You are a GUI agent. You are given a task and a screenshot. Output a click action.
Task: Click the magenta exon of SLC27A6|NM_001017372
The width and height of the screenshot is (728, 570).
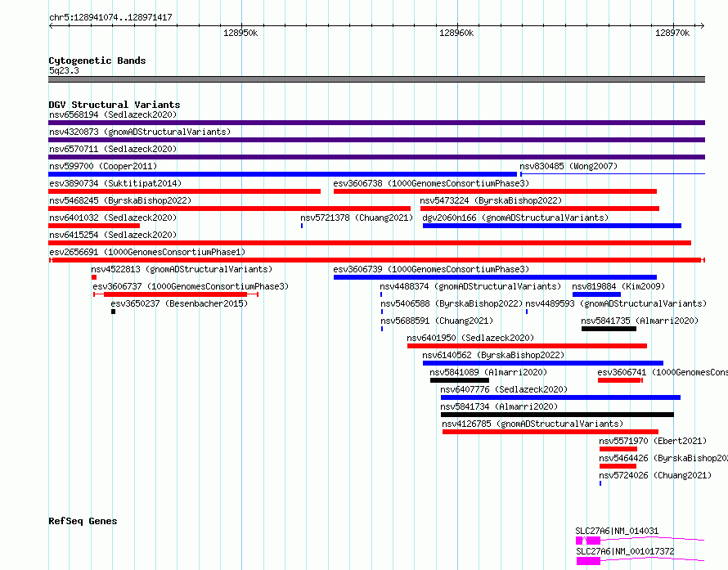point(588,561)
